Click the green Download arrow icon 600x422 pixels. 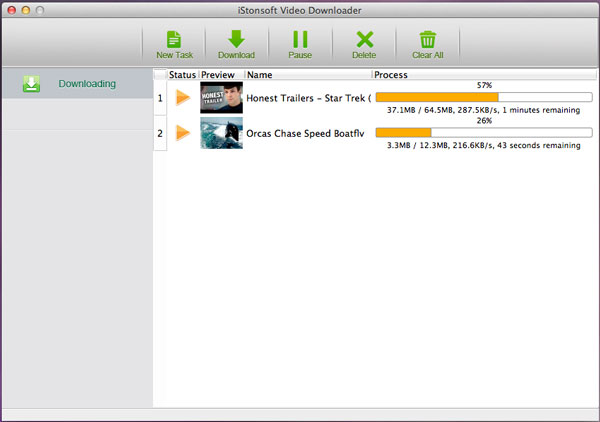[x=236, y=39]
